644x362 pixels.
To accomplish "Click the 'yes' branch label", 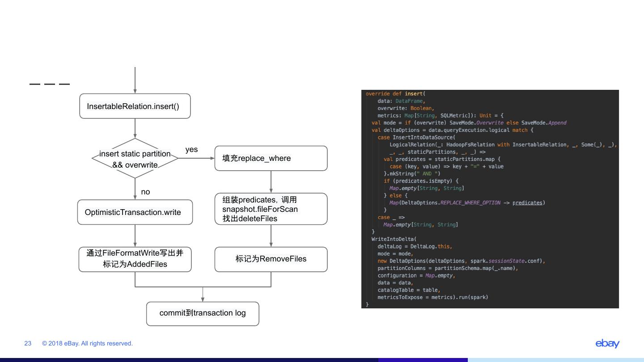I will (x=191, y=150).
